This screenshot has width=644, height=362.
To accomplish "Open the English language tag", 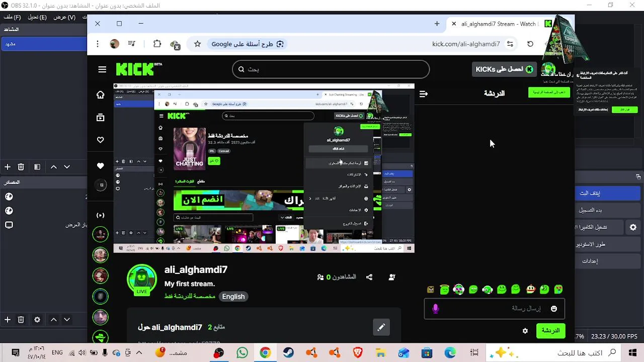I will click(x=233, y=297).
